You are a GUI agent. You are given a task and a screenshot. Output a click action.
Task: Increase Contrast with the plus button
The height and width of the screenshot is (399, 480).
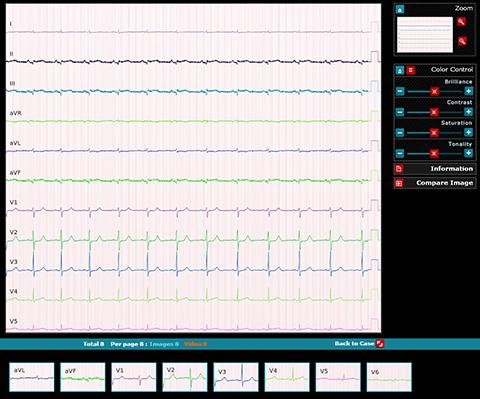click(468, 112)
